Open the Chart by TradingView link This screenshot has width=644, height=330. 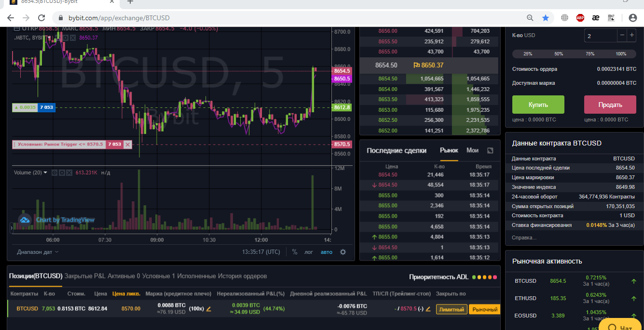tap(65, 220)
